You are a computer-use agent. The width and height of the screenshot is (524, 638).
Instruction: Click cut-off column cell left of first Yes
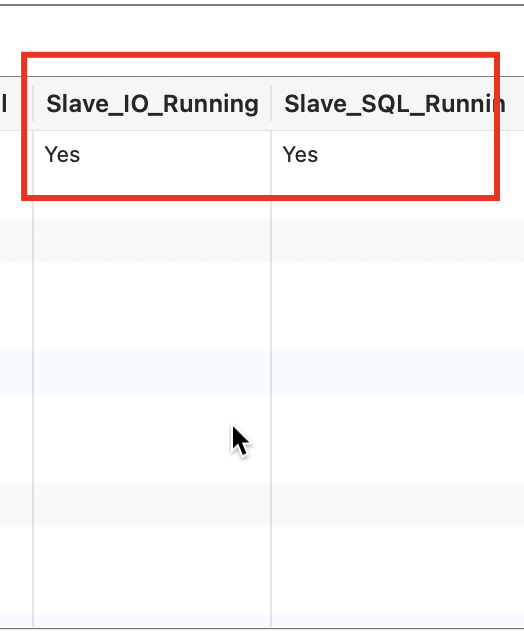point(16,155)
